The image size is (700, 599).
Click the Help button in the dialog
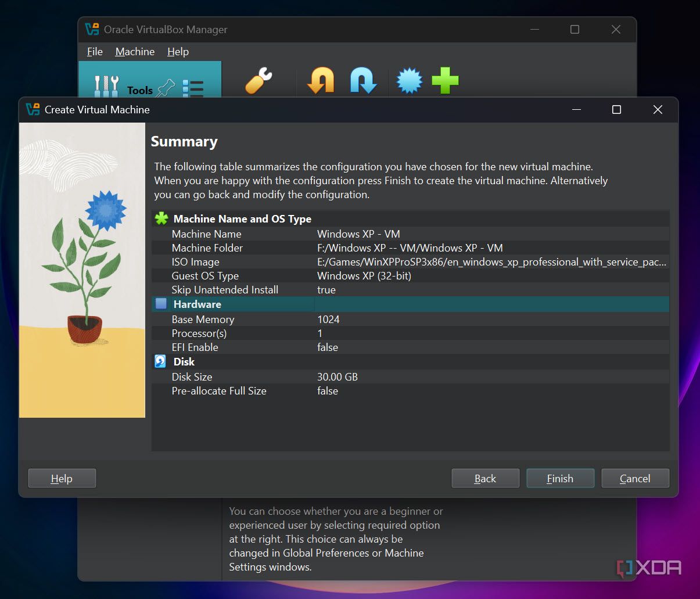tap(62, 478)
